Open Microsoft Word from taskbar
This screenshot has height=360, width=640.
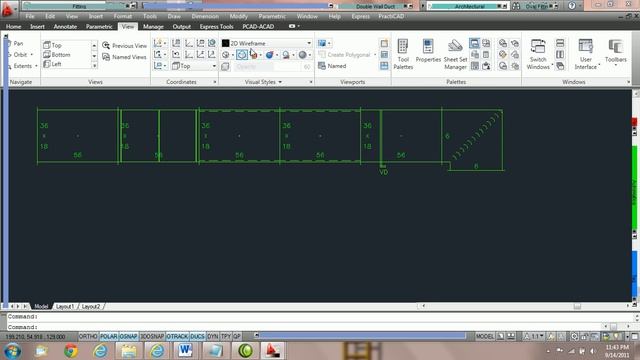(x=185, y=351)
